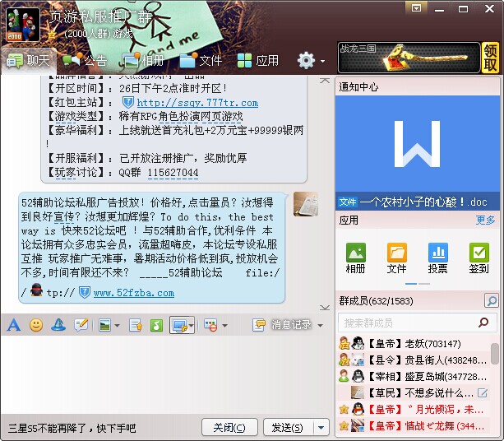Expand the 消息记录 dropdown arrow
Image resolution: width=504 pixels, height=441 pixels.
pos(320,326)
